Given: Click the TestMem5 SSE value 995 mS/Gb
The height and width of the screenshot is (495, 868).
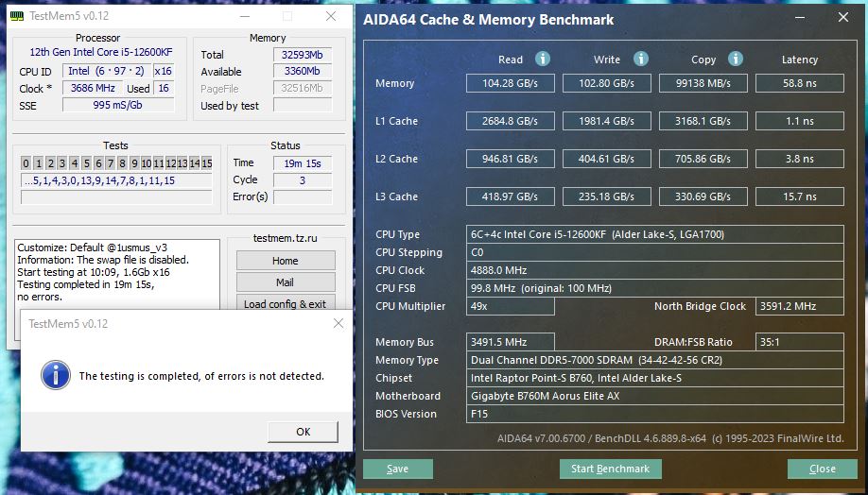Looking at the screenshot, I should click(118, 105).
